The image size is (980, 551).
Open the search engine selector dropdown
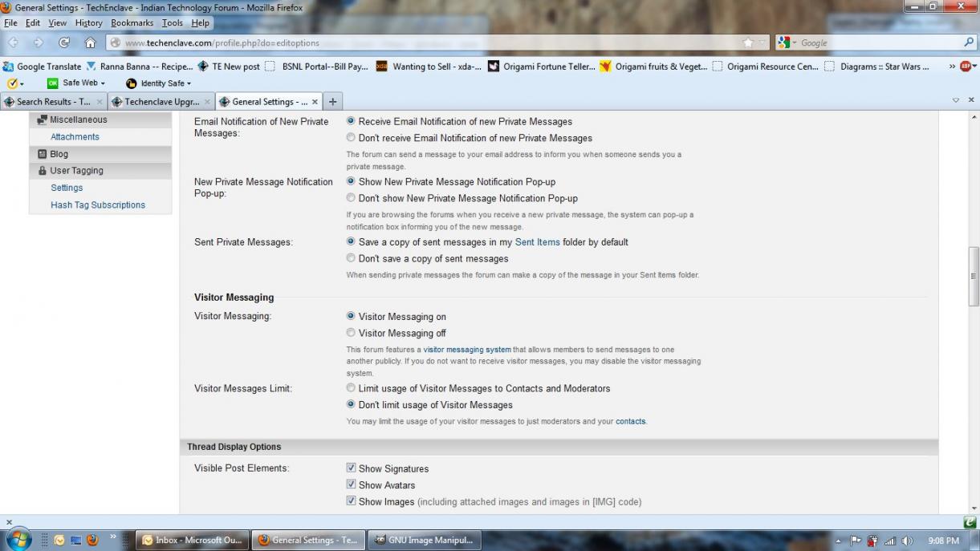point(795,43)
